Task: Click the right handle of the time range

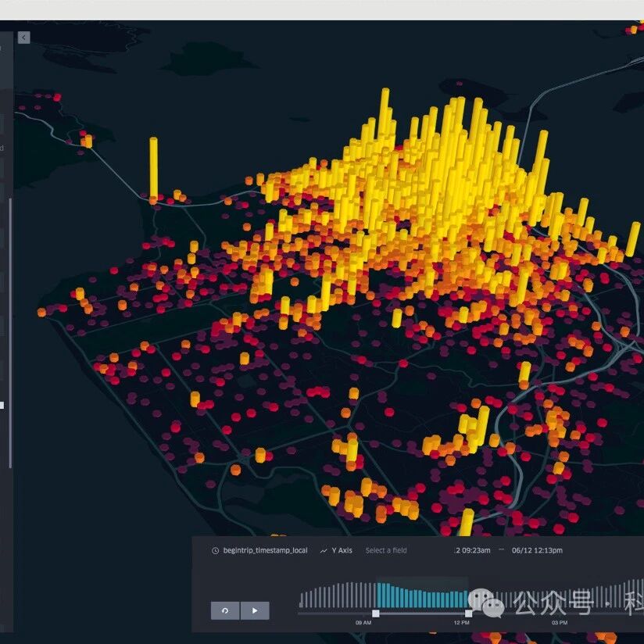Action: (469, 614)
